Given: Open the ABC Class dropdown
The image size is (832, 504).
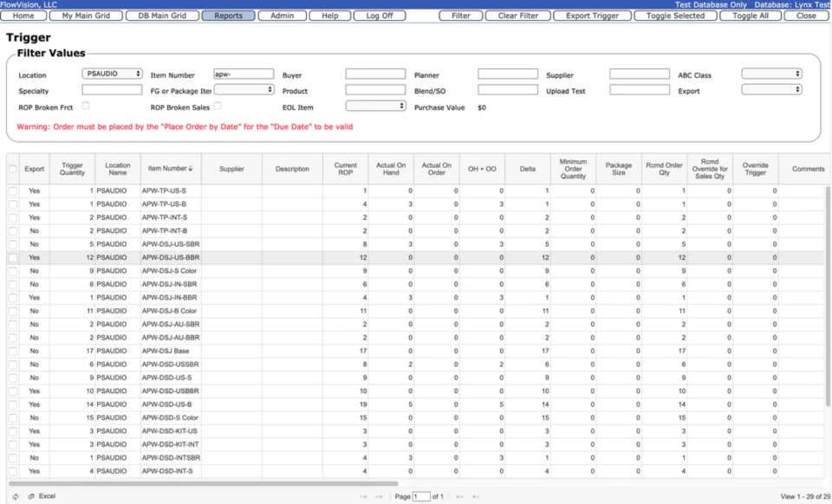Looking at the screenshot, I should coord(771,74).
